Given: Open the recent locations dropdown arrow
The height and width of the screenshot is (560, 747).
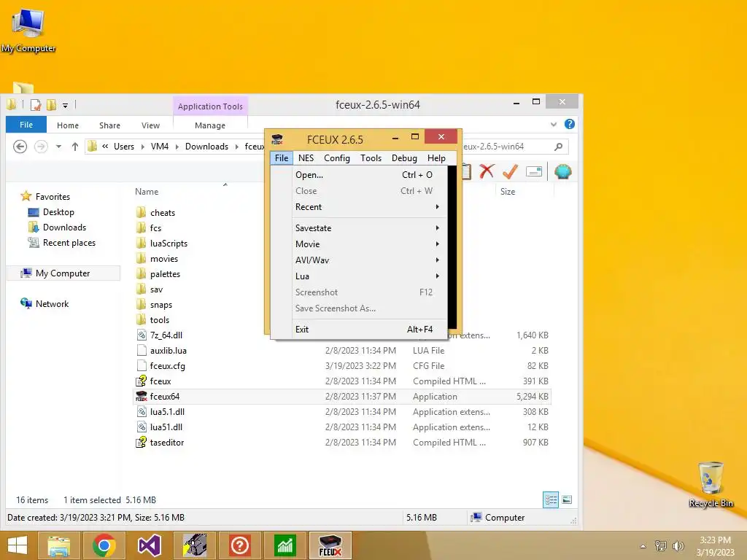Looking at the screenshot, I should (58, 147).
